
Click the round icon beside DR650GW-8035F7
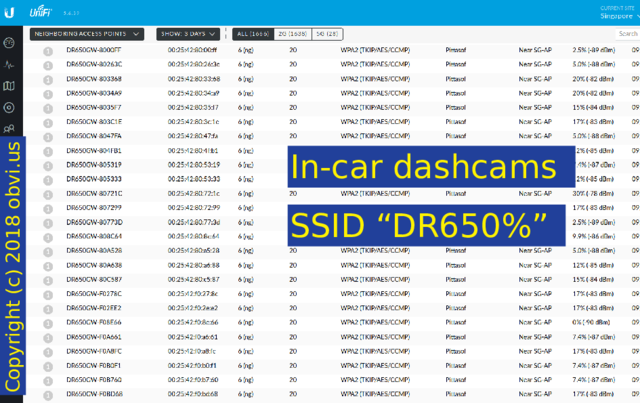coord(48,109)
